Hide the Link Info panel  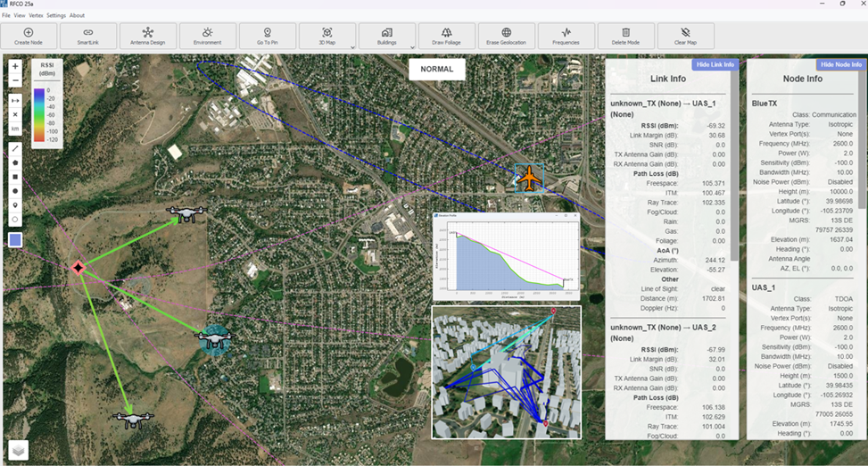(x=714, y=64)
